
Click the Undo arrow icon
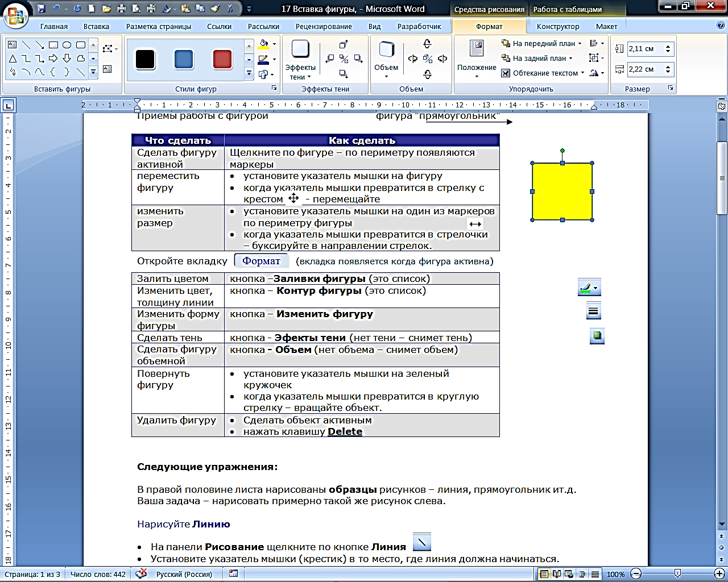56,9
